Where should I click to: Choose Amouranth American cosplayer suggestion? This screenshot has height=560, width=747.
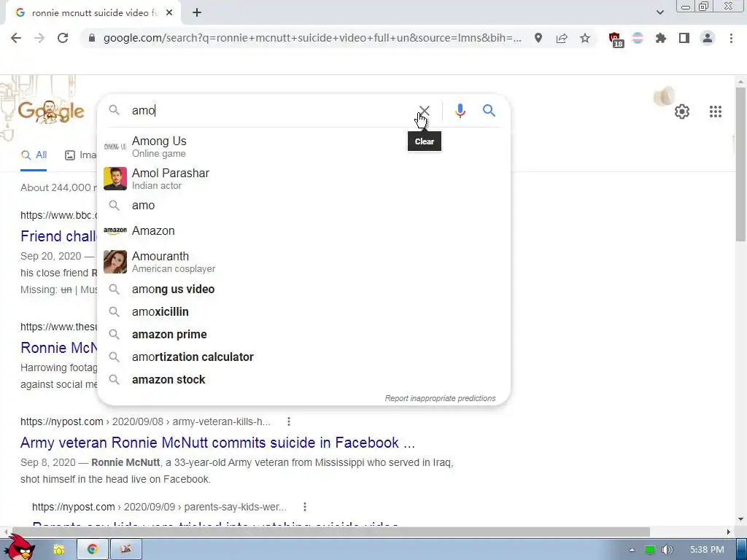303,262
